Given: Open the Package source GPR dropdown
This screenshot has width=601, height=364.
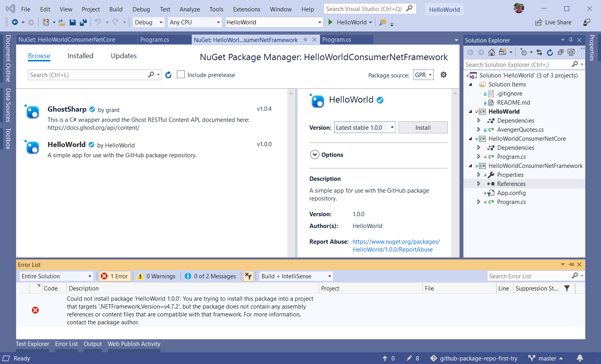Looking at the screenshot, I should coord(423,75).
